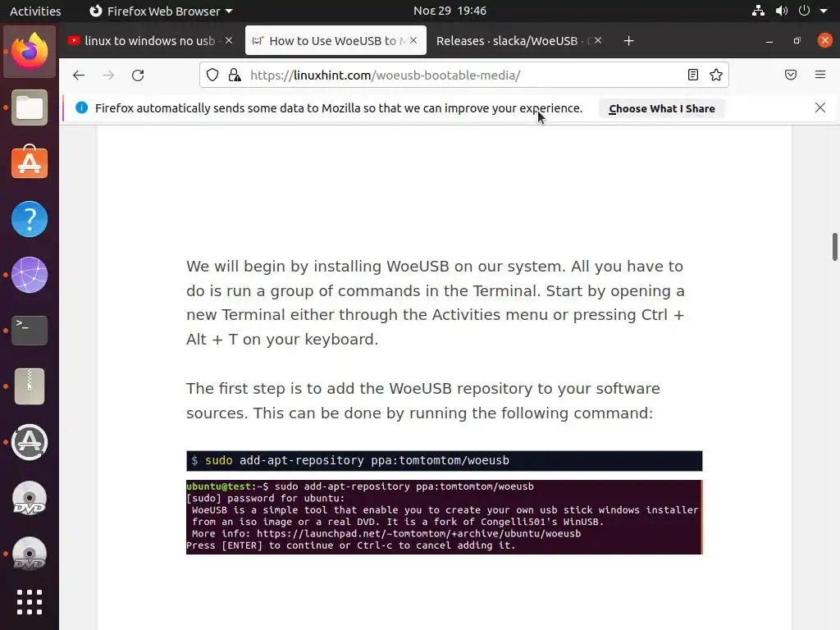The image size is (840, 630).
Task: Bookmark this page with the star
Action: click(x=716, y=75)
